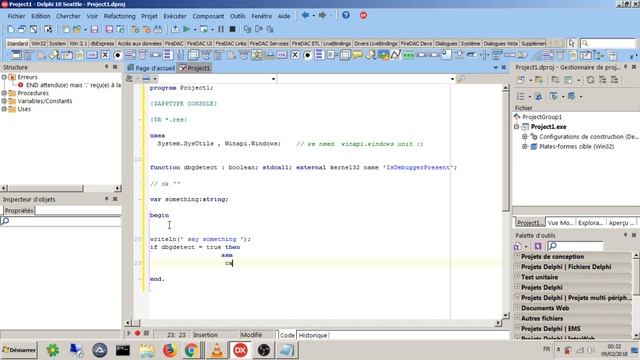Expand Configurations de construction node
The width and height of the screenshot is (640, 360).
(525, 137)
